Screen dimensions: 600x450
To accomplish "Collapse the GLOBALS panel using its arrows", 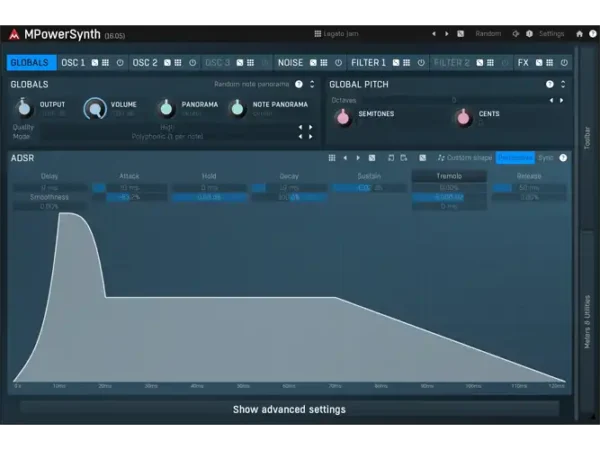I will click(312, 84).
